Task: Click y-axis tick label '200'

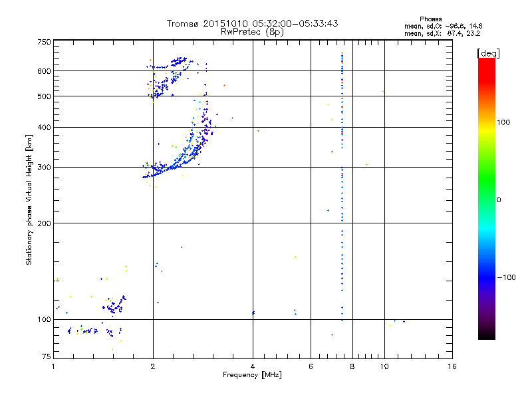Action: tap(45, 223)
